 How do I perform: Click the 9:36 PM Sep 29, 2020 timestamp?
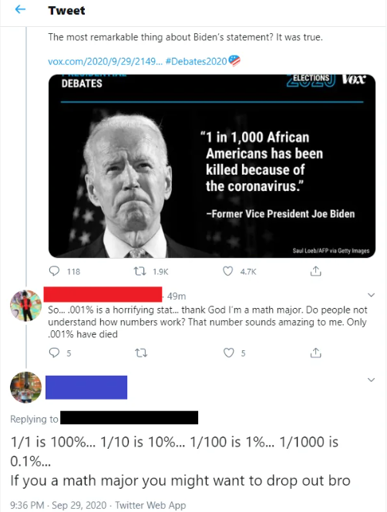coord(58,505)
